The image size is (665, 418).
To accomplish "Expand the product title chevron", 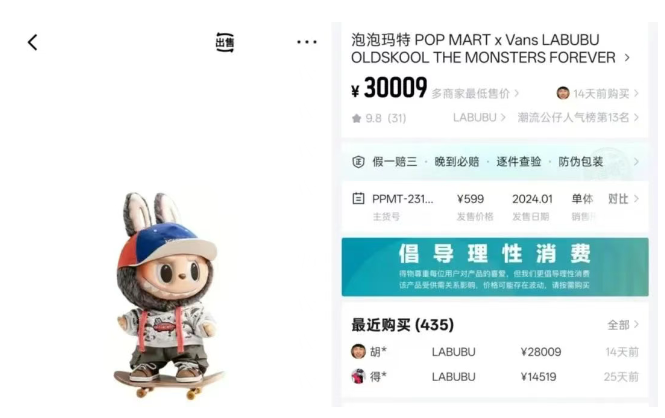I will click(x=627, y=58).
